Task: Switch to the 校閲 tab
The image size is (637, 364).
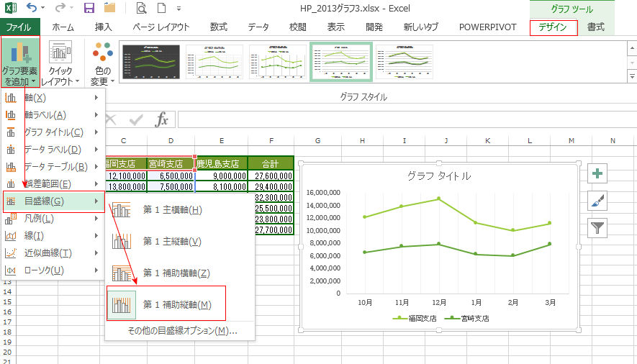Action: pyautogui.click(x=297, y=27)
